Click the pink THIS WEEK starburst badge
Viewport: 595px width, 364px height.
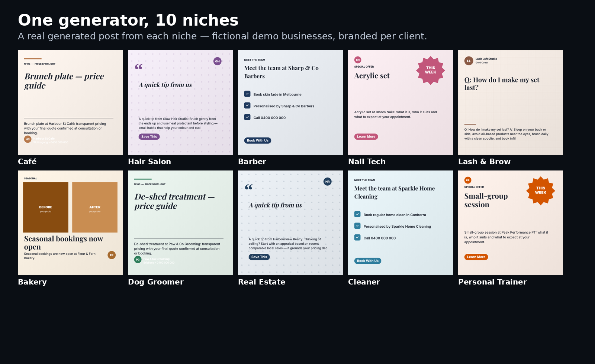tap(431, 70)
